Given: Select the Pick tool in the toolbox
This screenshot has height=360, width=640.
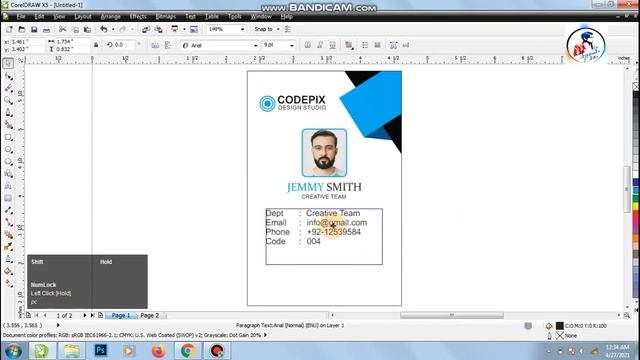Looking at the screenshot, I should coord(8,63).
